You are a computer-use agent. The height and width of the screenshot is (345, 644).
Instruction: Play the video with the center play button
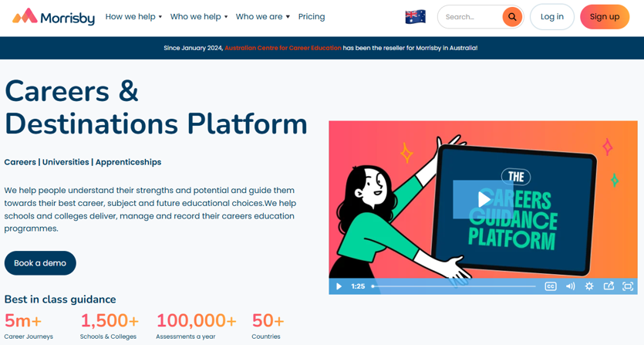point(484,199)
